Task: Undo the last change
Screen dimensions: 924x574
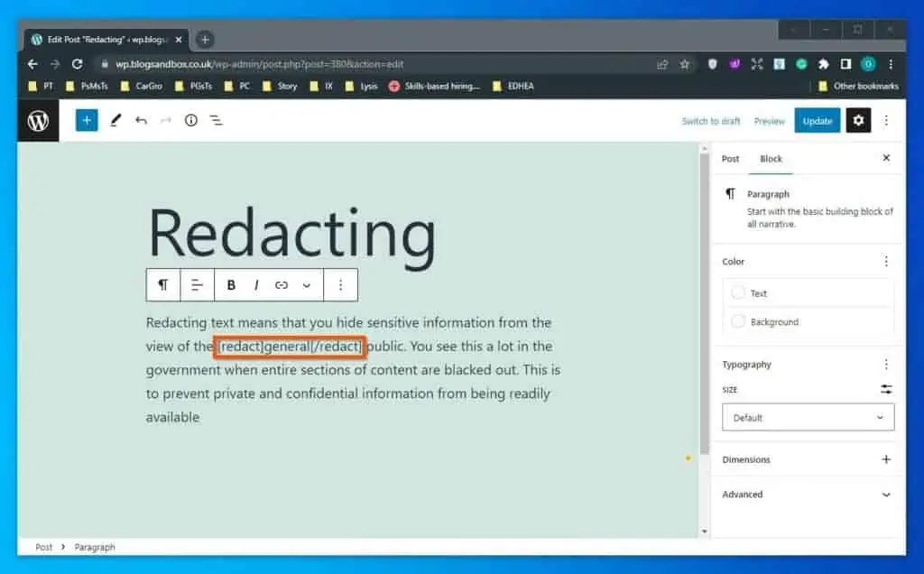Action: (141, 121)
